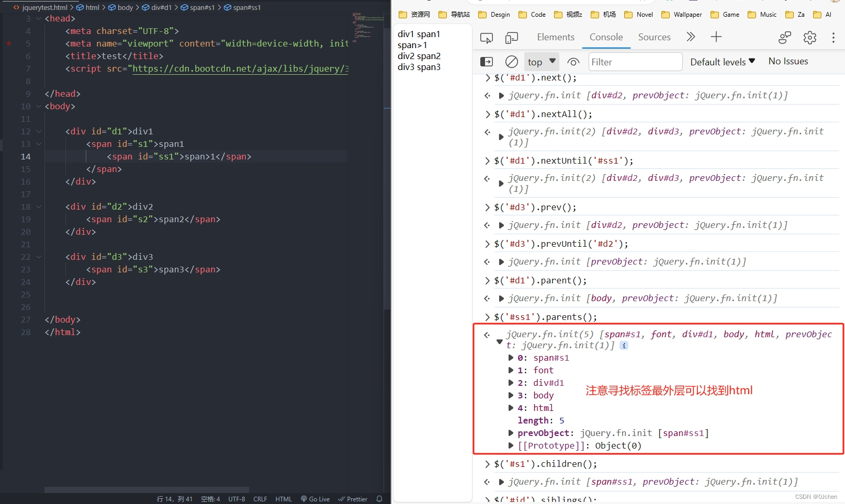Fold the body tag at line 10
The height and width of the screenshot is (504, 845).
click(x=39, y=106)
